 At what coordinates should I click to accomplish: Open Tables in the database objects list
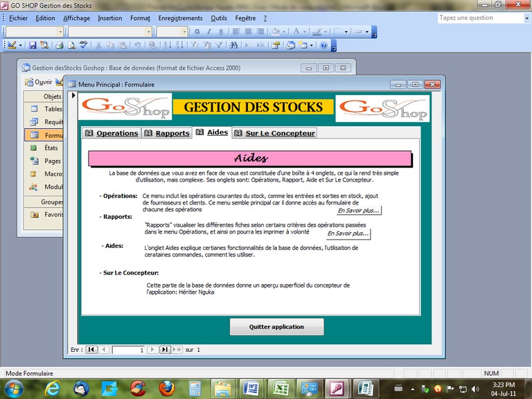click(53, 109)
